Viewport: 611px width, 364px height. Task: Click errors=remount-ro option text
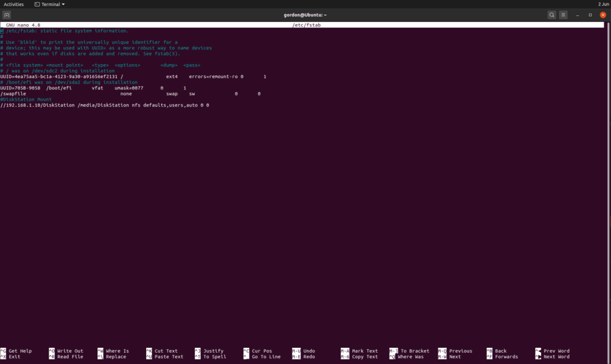click(213, 77)
